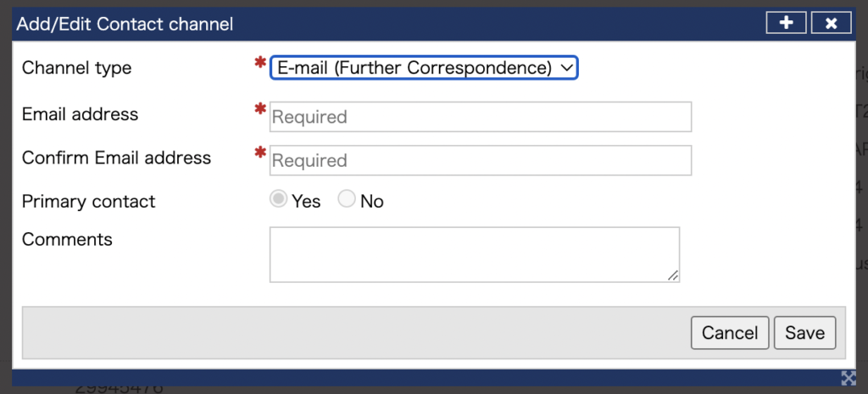This screenshot has width=868, height=394.
Task: Click into the Confirm Email address field
Action: pos(481,160)
